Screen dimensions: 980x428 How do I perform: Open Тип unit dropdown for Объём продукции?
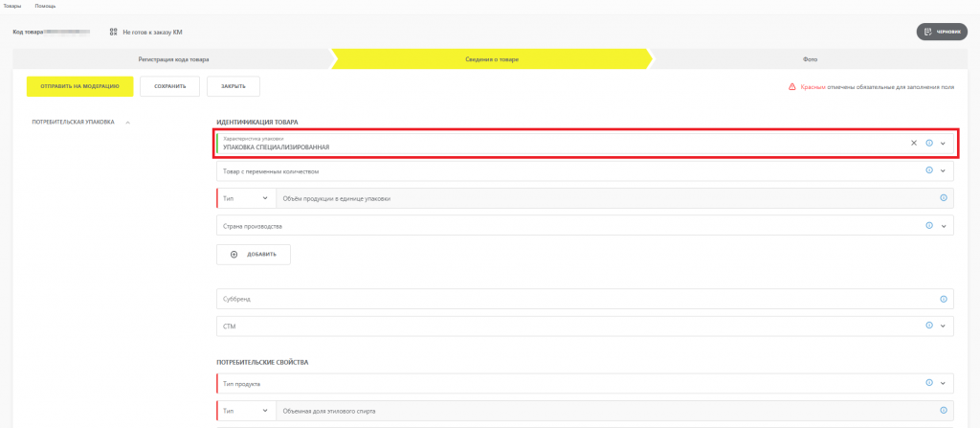pyautogui.click(x=246, y=198)
